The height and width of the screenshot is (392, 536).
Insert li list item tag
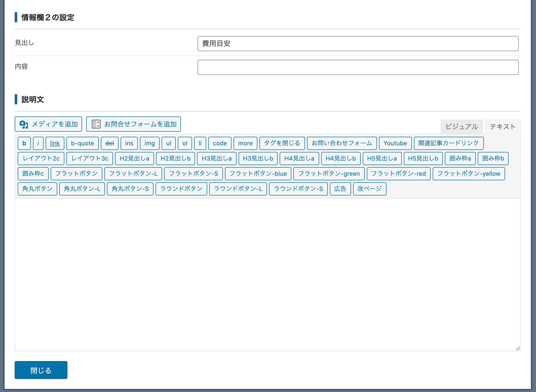click(200, 143)
